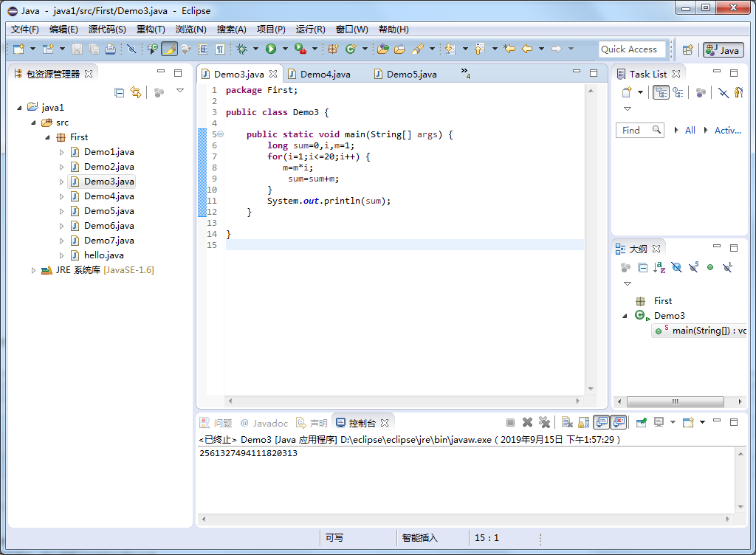Click Activ... link in Task List
The image size is (756, 555).
[727, 130]
